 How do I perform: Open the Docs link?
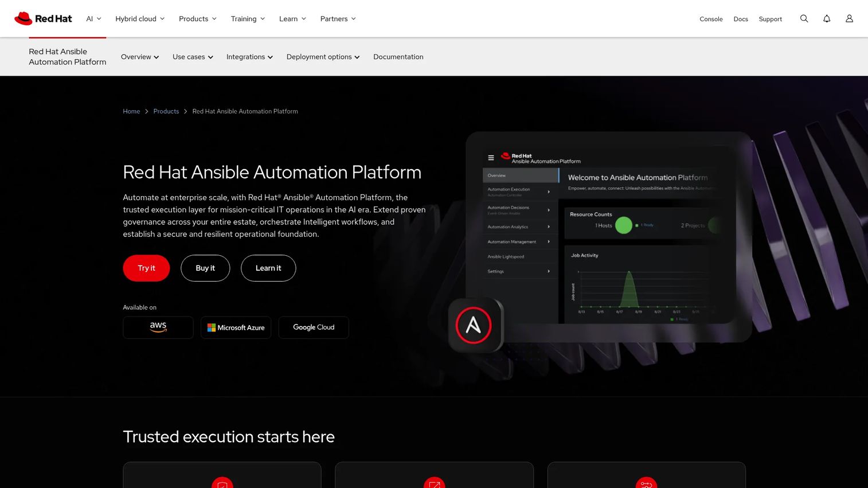[x=741, y=19]
